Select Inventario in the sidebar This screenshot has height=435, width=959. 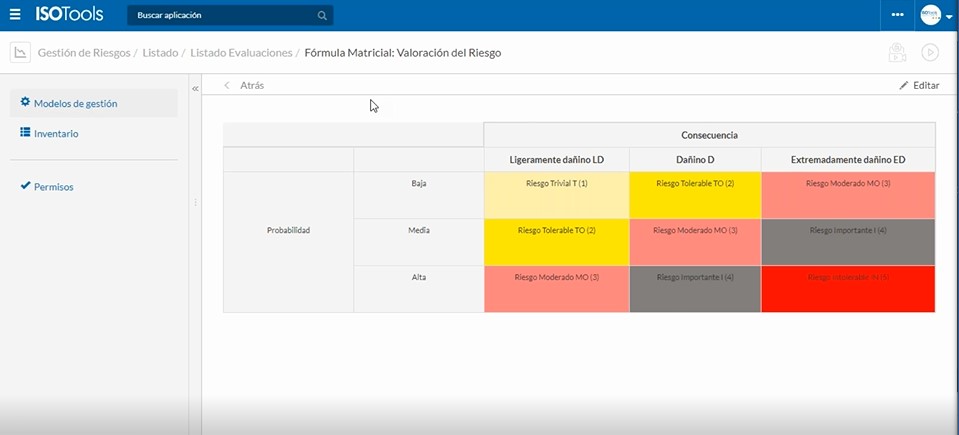[x=56, y=133]
